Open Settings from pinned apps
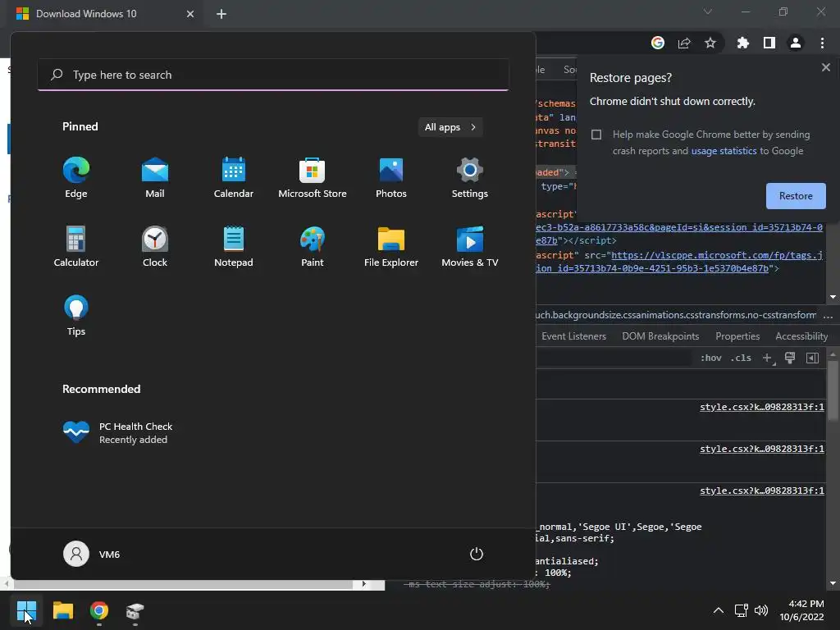 [x=470, y=178]
